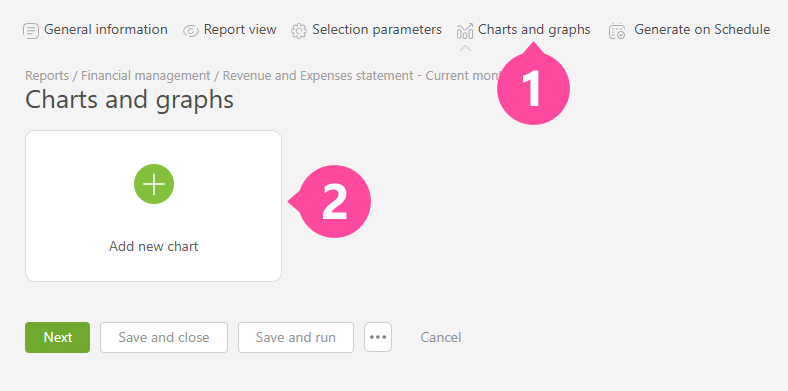
Task: Click the green Next button
Action: [58, 337]
